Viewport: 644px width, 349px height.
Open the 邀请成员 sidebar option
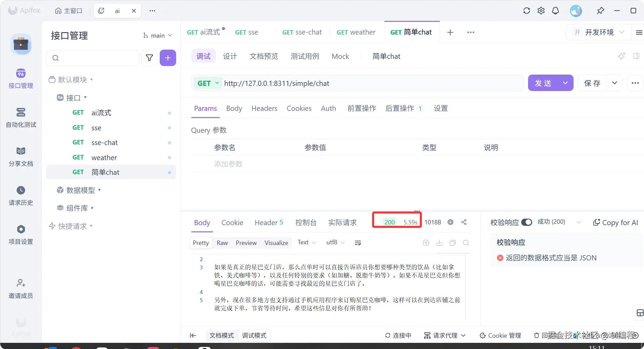[21, 289]
